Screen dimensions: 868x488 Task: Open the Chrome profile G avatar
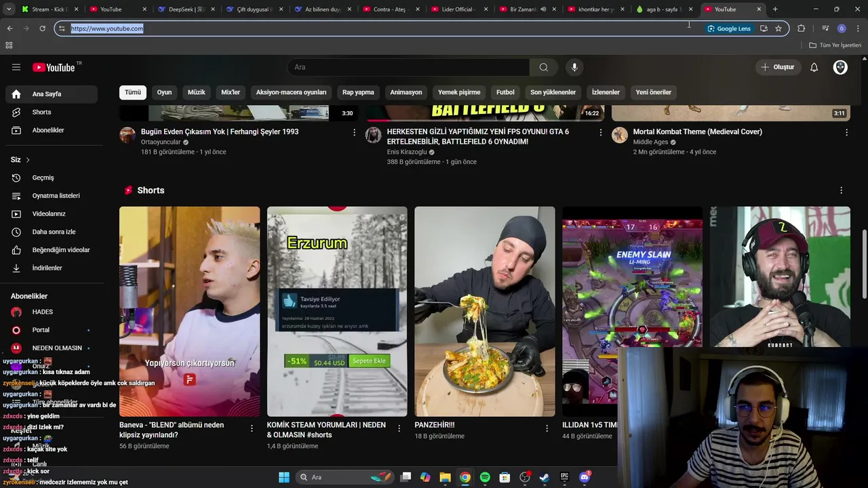(x=842, y=28)
